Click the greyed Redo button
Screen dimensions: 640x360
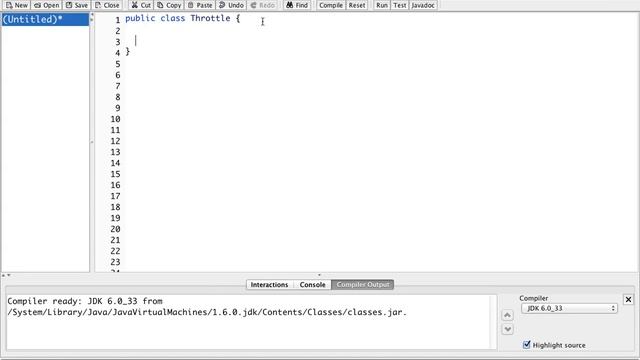point(262,5)
